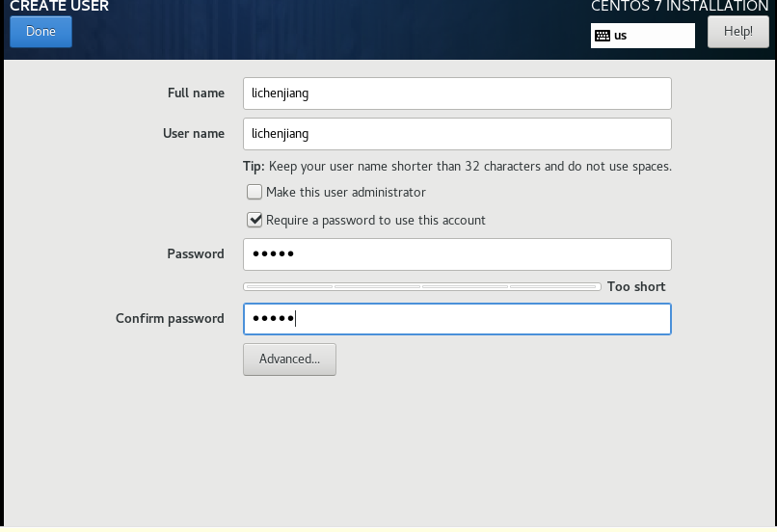Select the us keyboard layout indicator
Image resolution: width=777 pixels, height=532 pixels.
coord(642,36)
